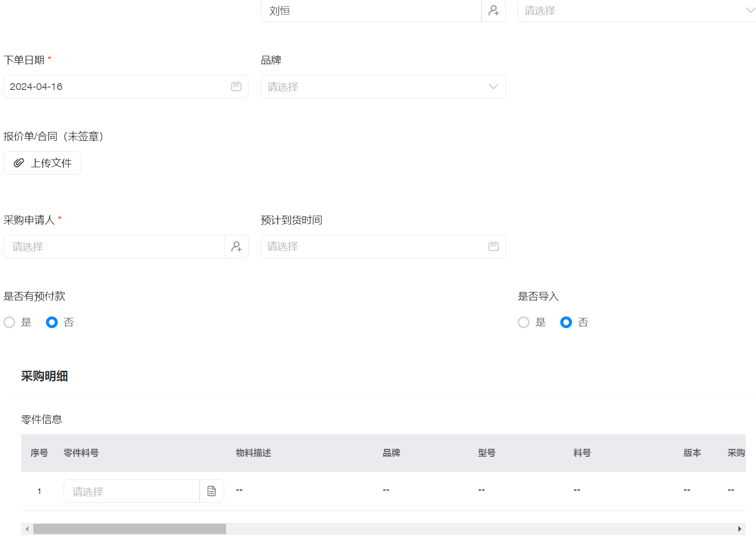Screen dimensions: 756x536
Task: Click 版本 column header
Action: coord(692,453)
